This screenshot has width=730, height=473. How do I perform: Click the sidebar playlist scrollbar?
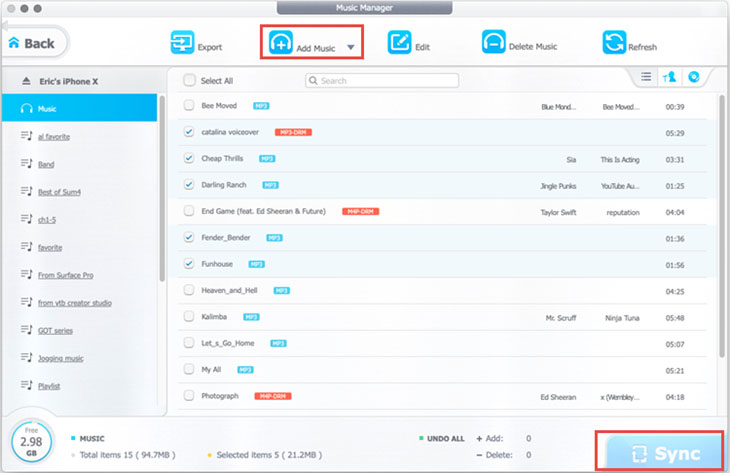(x=162, y=189)
